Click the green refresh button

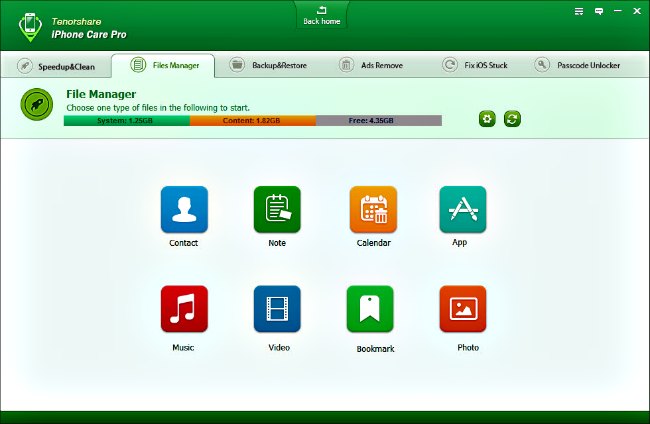coord(512,119)
